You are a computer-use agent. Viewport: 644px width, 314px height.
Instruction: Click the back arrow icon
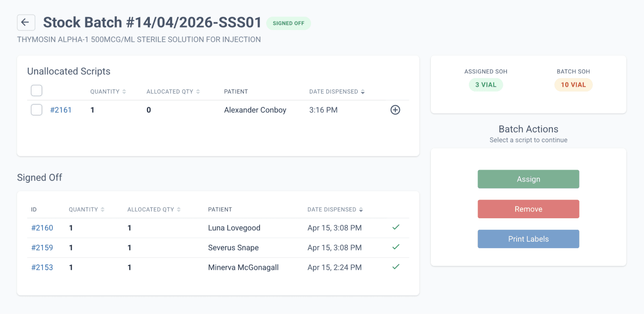[x=26, y=22]
